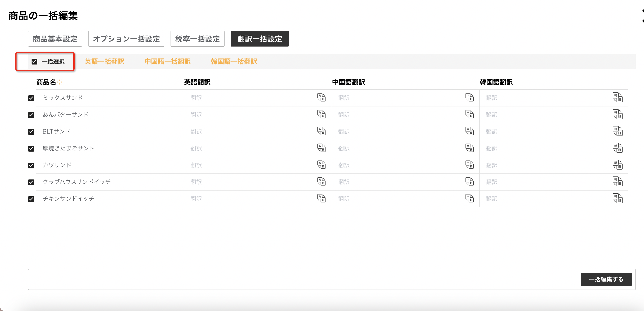Image resolution: width=644 pixels, height=311 pixels.
Task: Uncheck the 厚焼きたまごサンド row checkbox
Action: [x=31, y=149]
